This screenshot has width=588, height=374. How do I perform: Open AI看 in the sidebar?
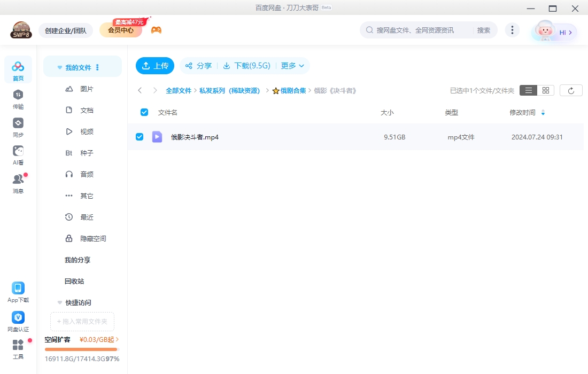[x=18, y=154]
